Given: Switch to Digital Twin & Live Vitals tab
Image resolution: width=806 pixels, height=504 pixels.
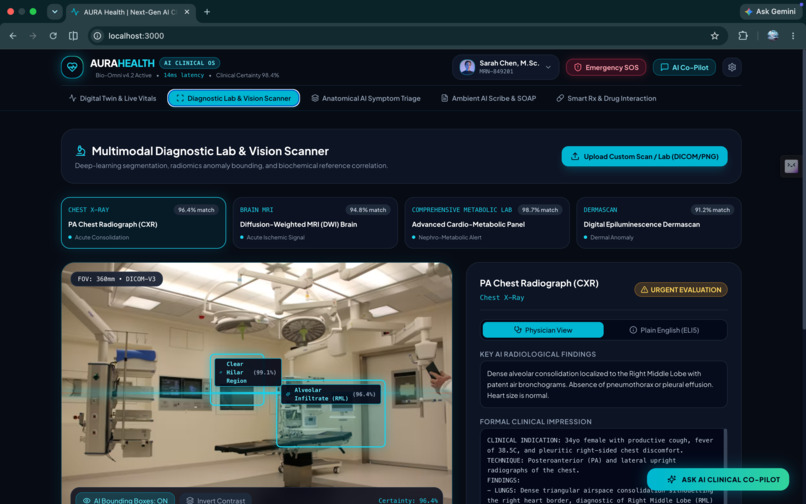Looking at the screenshot, I should click(113, 98).
